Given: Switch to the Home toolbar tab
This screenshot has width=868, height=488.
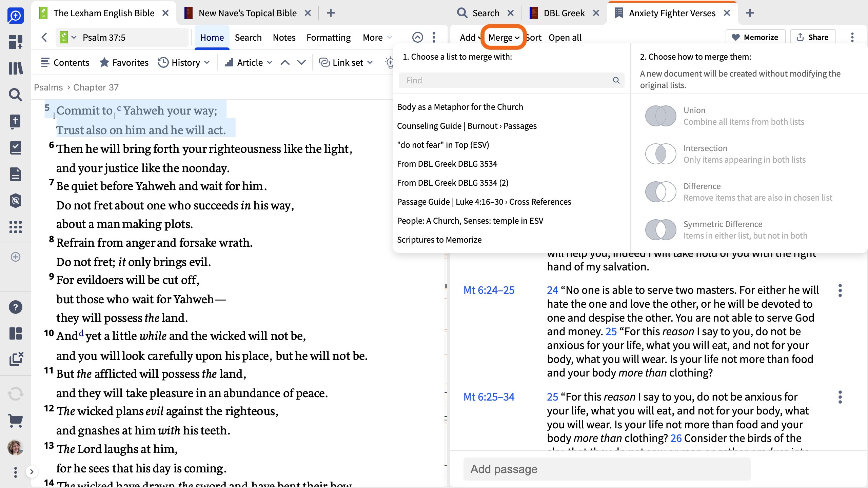Looking at the screenshot, I should tap(212, 37).
